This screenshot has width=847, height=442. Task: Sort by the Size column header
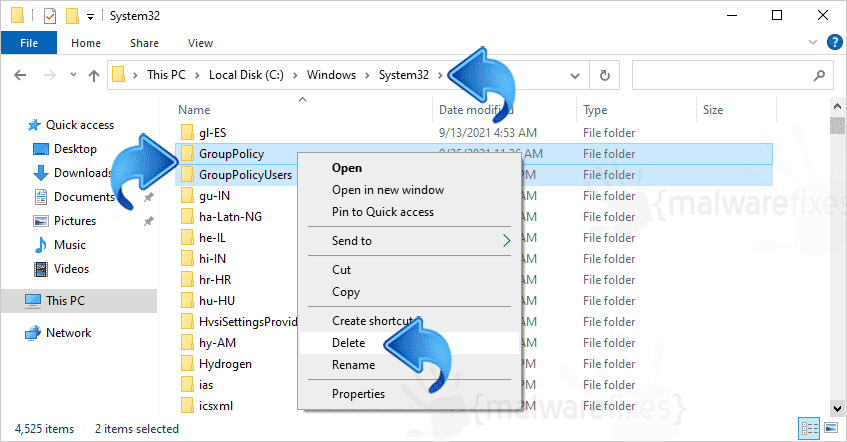tap(713, 110)
